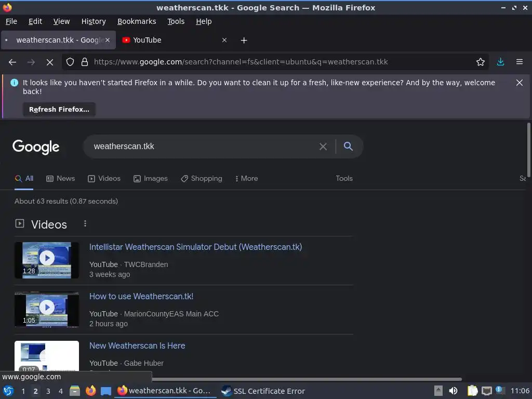This screenshot has height=399, width=532.
Task: Click the About 63 results text
Action: (66, 201)
